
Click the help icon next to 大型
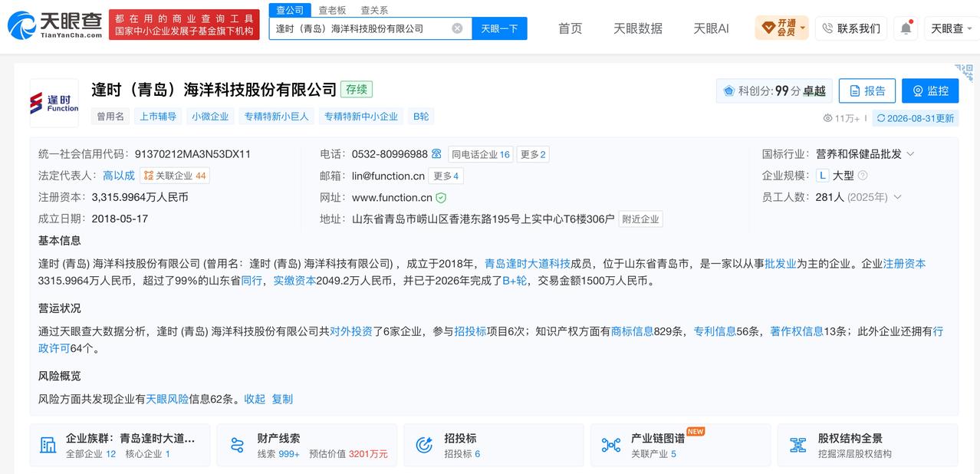tap(862, 176)
